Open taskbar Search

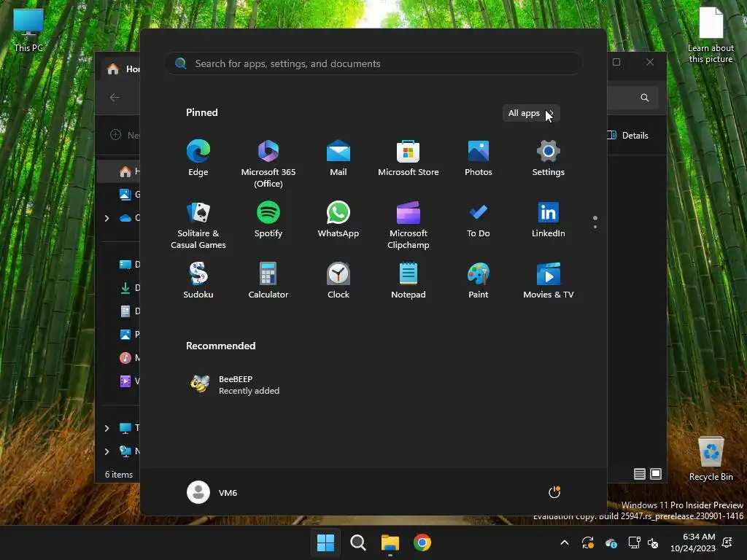(x=358, y=542)
